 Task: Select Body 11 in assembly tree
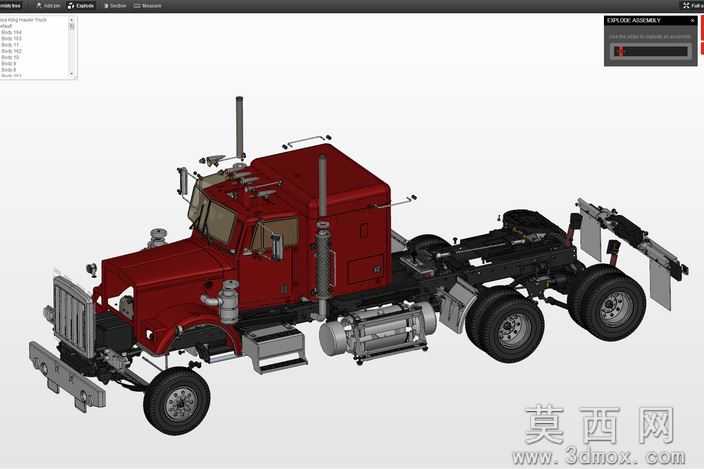pyautogui.click(x=10, y=45)
